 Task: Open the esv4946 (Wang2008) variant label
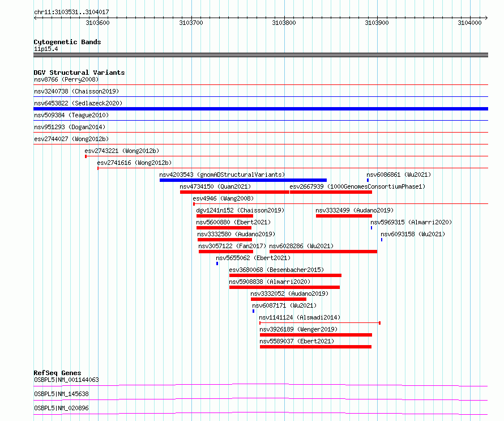coord(223,198)
